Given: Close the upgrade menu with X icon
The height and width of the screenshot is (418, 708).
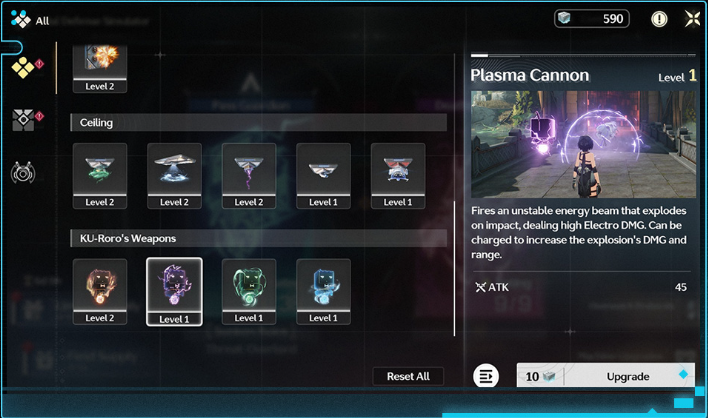Looking at the screenshot, I should (x=692, y=19).
